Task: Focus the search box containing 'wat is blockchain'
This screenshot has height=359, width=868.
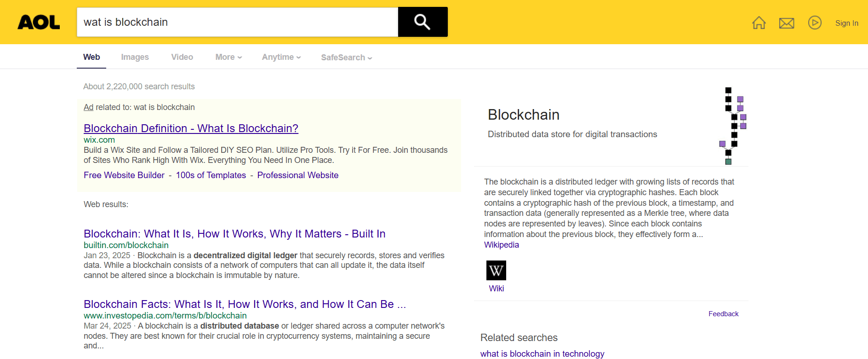Action: click(237, 22)
